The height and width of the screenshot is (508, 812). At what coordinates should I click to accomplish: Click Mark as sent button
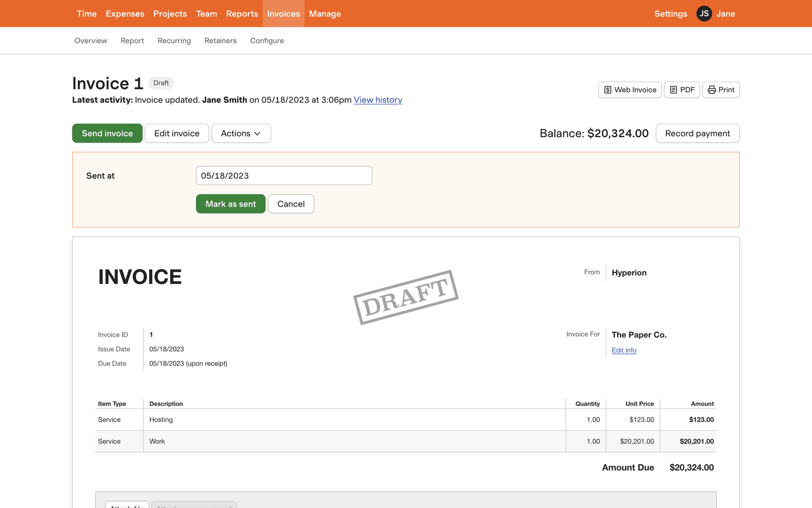pos(230,204)
